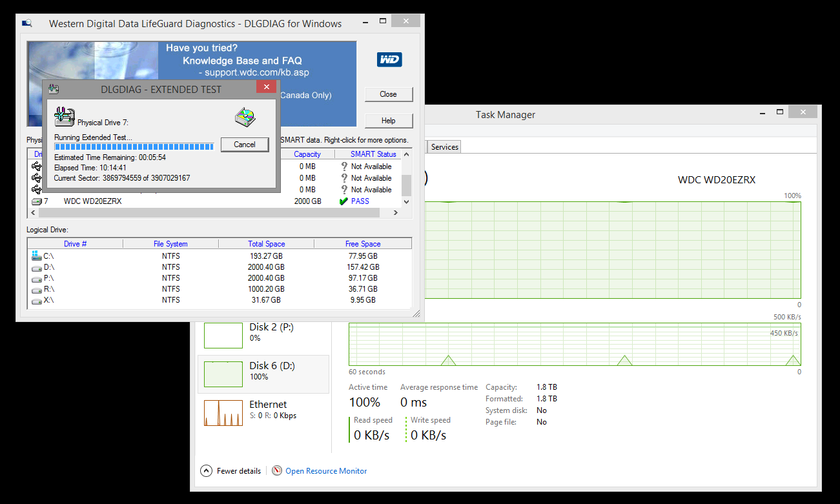The image size is (840, 504).
Task: Click the 77.95 GB free space value
Action: pyautogui.click(x=363, y=256)
